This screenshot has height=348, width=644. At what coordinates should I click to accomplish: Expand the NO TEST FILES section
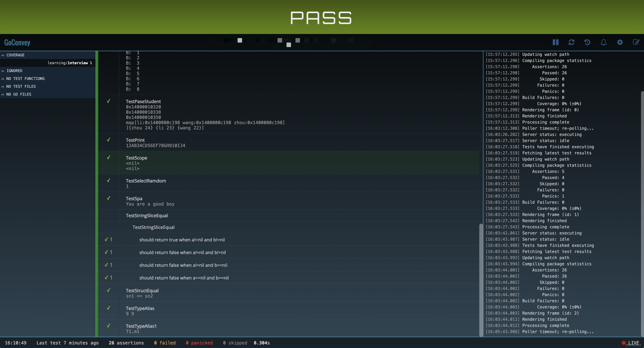point(21,86)
